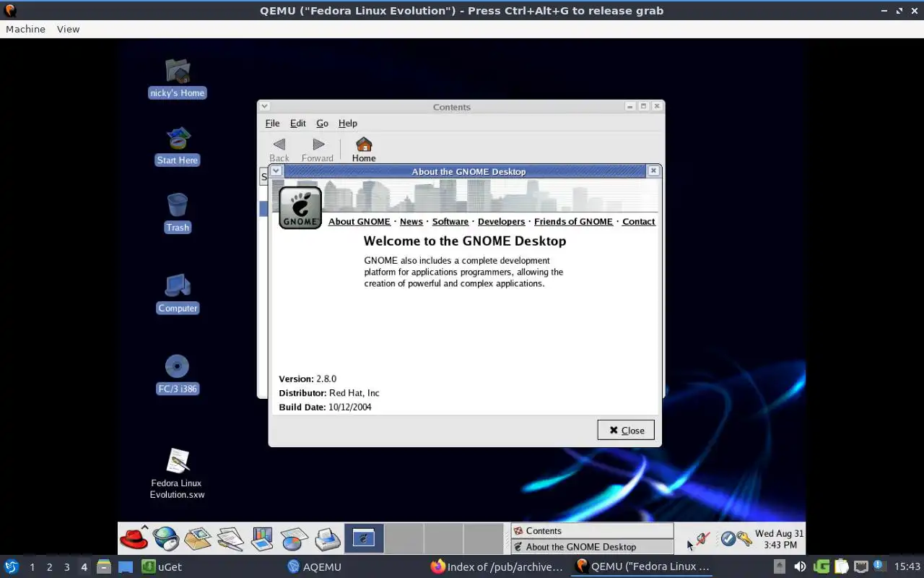
Task: Select the QEMU Fedora Linux taskbar entry
Action: coord(642,567)
